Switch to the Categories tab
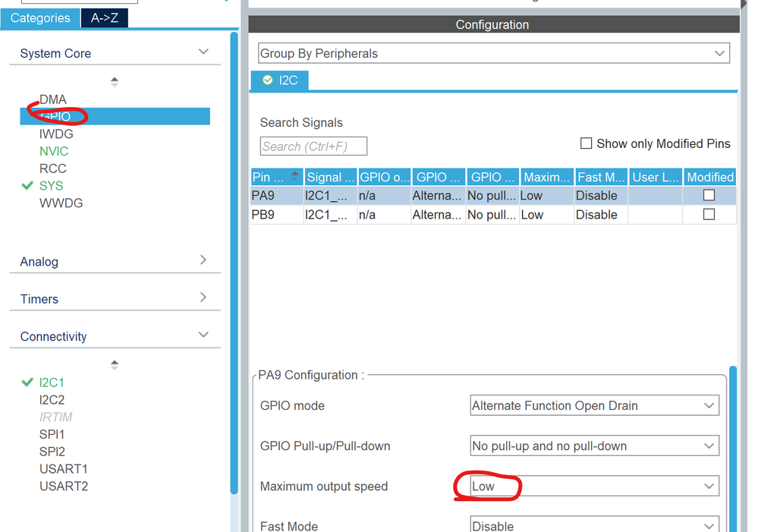This screenshot has height=532, width=758. [x=40, y=18]
